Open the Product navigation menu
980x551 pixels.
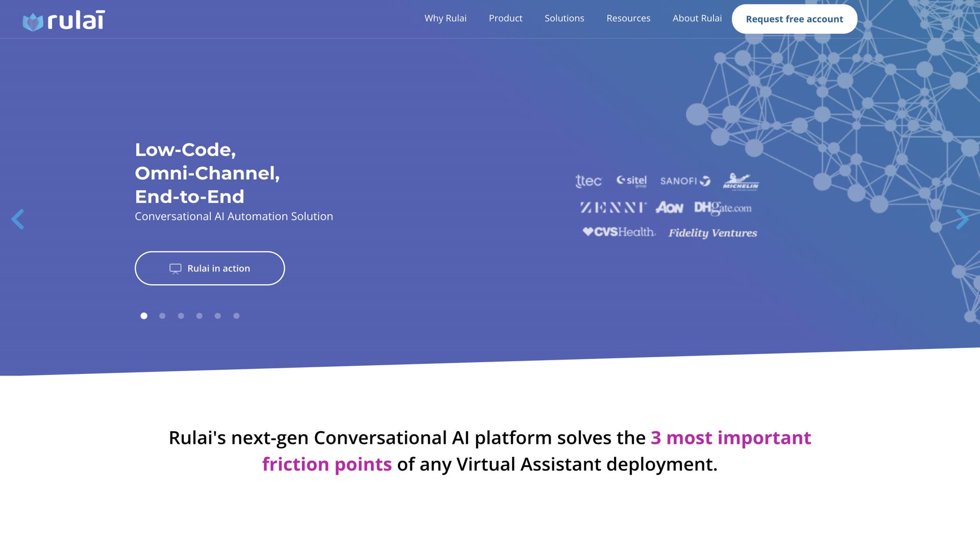pos(505,18)
